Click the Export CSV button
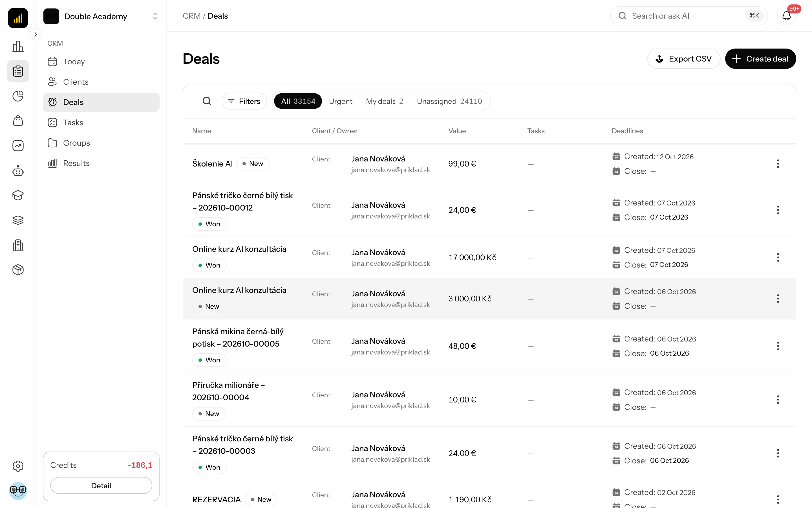 click(684, 59)
